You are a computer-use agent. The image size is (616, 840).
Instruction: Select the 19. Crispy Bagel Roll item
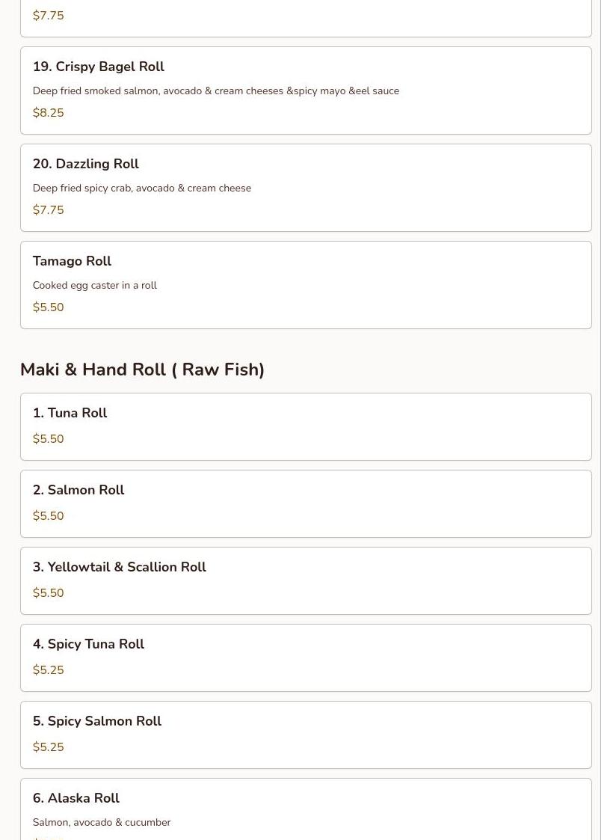[306, 91]
